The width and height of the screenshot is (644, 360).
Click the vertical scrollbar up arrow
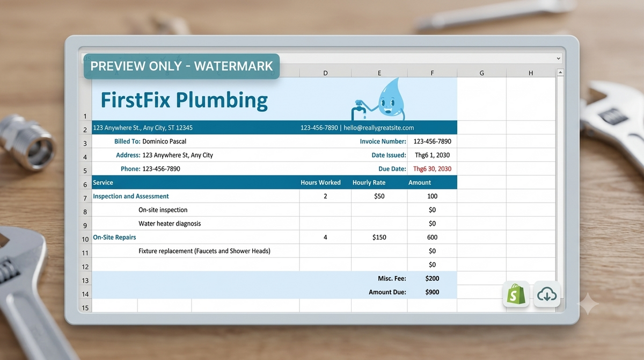tap(561, 72)
